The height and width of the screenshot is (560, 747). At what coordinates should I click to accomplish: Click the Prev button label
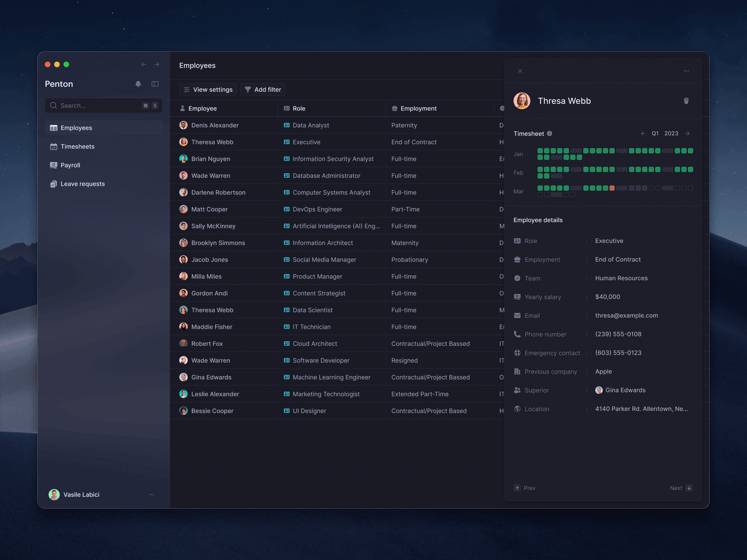pyautogui.click(x=529, y=488)
